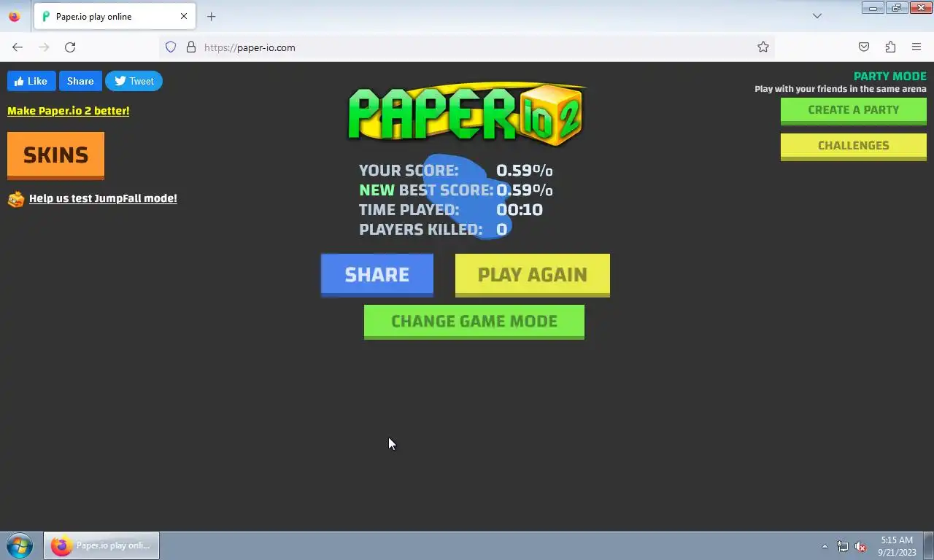Viewport: 934px width, 560px height.
Task: Show hidden system tray icons
Action: pyautogui.click(x=825, y=546)
